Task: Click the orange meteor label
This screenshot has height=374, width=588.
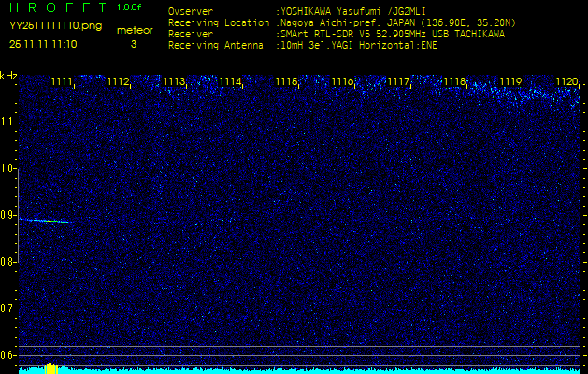Action: (x=134, y=30)
